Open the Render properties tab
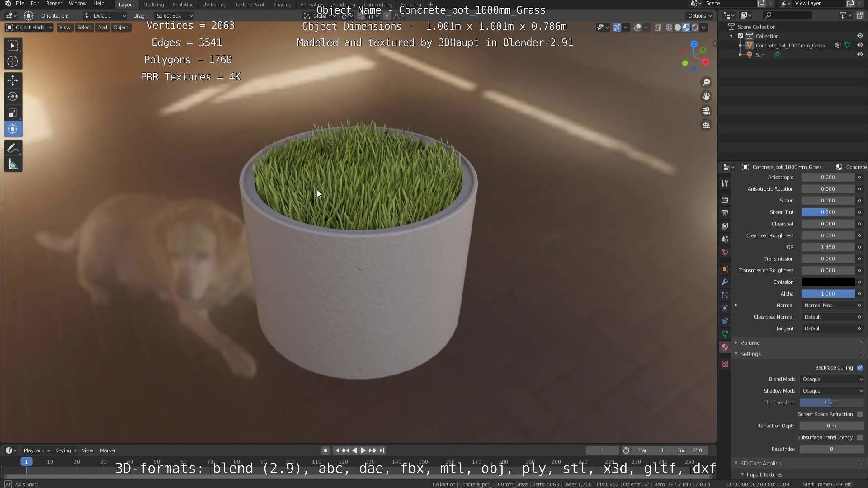Viewport: 868px width, 488px height. 725,200
